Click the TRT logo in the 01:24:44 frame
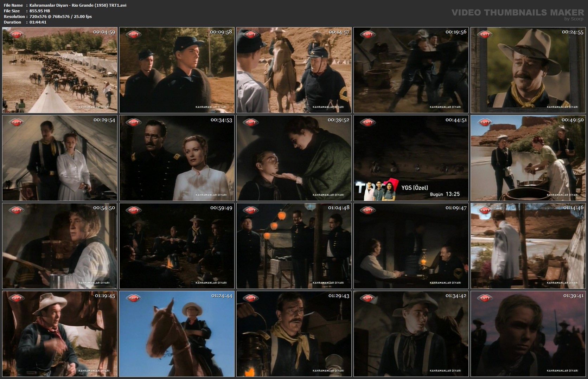This screenshot has width=588, height=379. 134,298
